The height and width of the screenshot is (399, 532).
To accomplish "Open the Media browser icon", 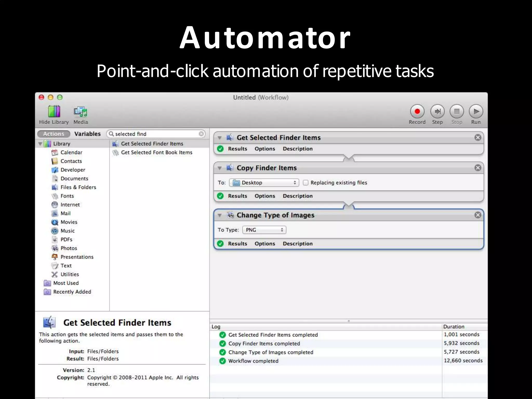I will click(x=81, y=112).
